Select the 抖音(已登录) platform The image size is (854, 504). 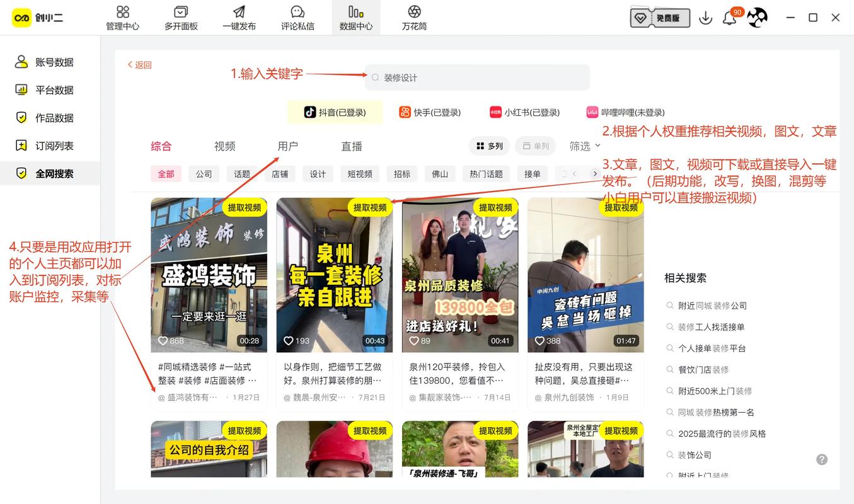[x=335, y=112]
